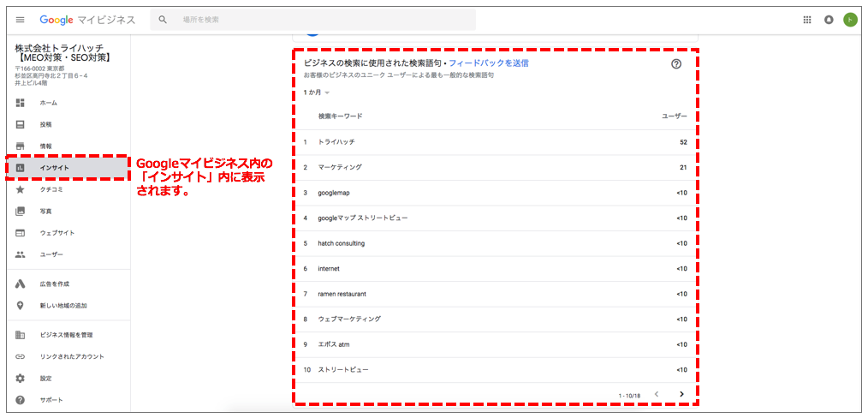Go to the next page of keywords

pyautogui.click(x=681, y=394)
